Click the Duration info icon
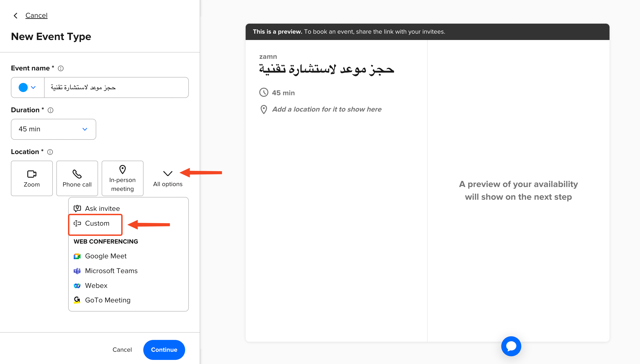The image size is (640, 364). coord(50,110)
